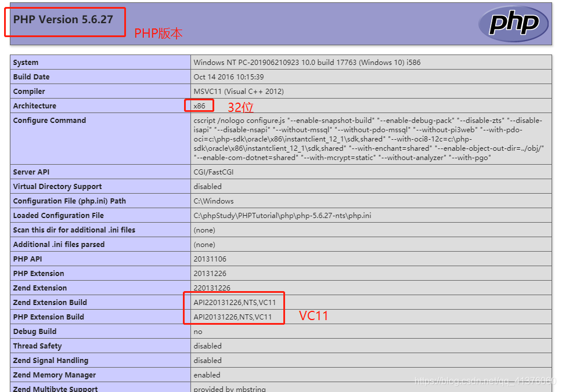Select the 'Compiler' row label

(x=29, y=91)
